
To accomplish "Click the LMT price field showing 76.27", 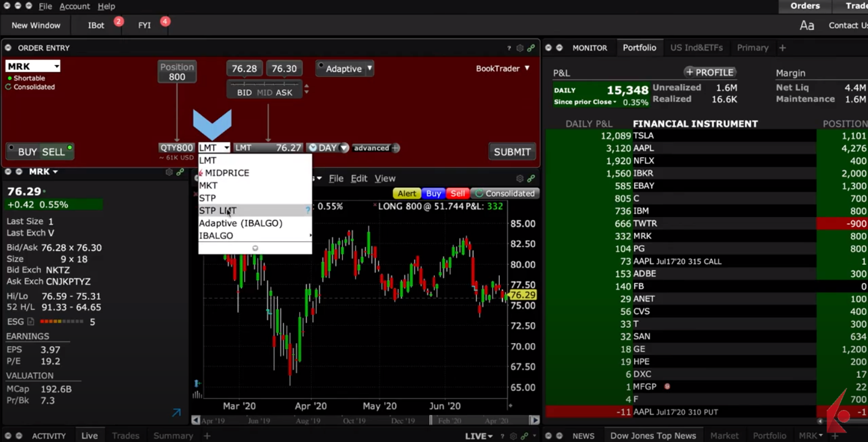I will tap(268, 148).
